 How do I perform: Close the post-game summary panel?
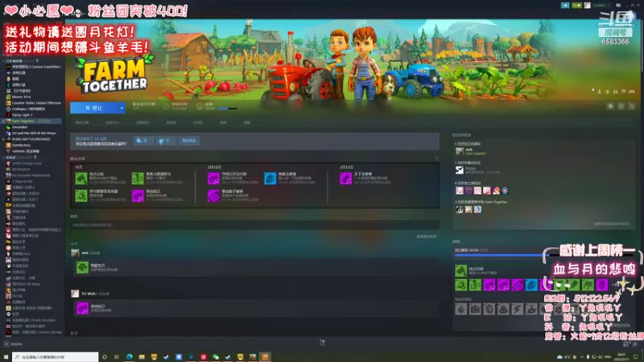coord(436,158)
